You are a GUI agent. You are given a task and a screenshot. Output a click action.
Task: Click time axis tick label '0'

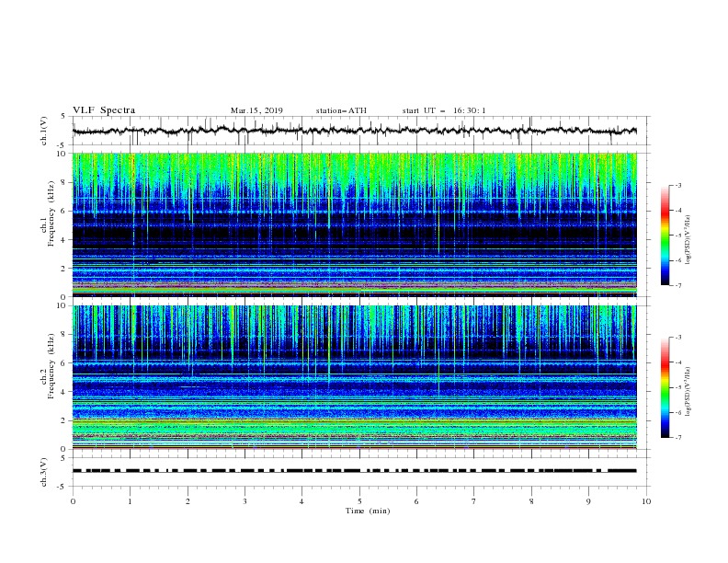coord(73,501)
